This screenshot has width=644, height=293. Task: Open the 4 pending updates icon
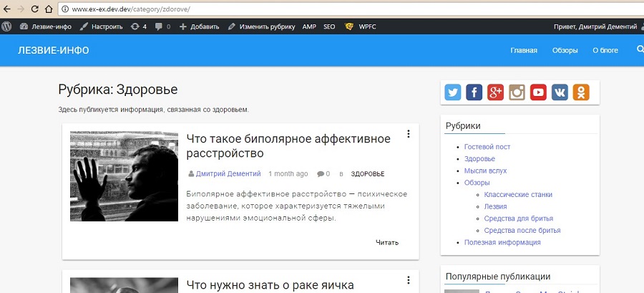pos(138,27)
